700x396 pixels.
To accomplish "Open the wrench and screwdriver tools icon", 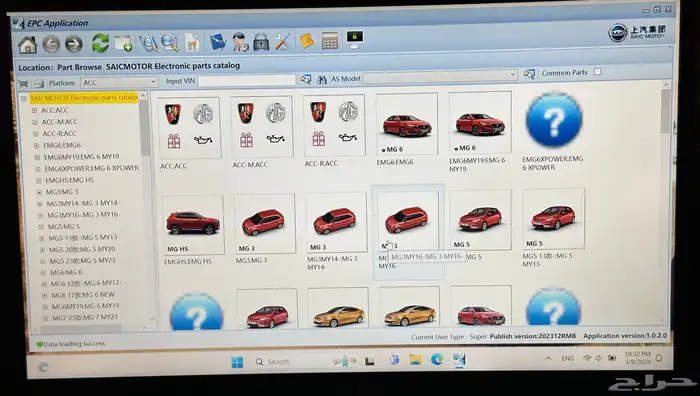I will (283, 41).
